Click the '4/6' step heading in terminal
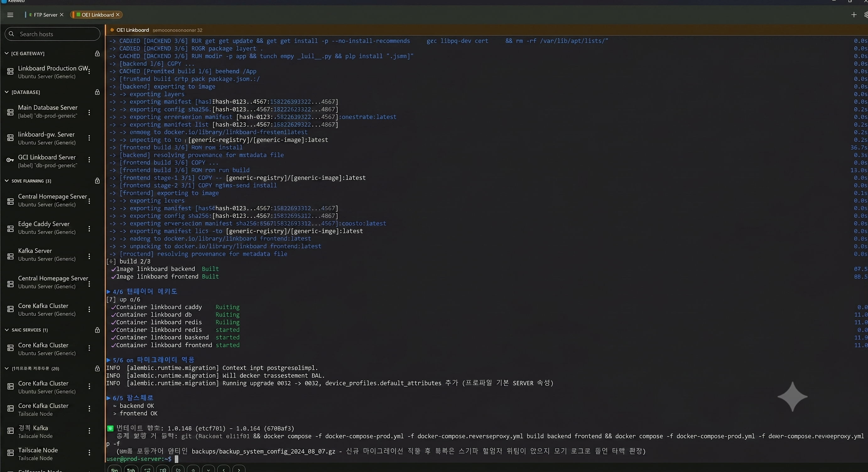This screenshot has height=472, width=868. pos(142,291)
